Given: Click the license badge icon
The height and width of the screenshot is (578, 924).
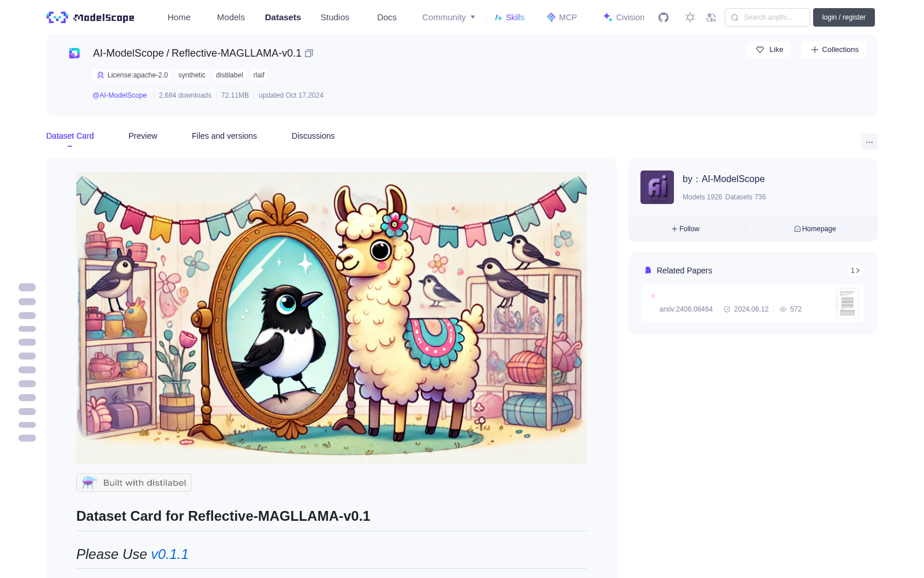Looking at the screenshot, I should (100, 75).
